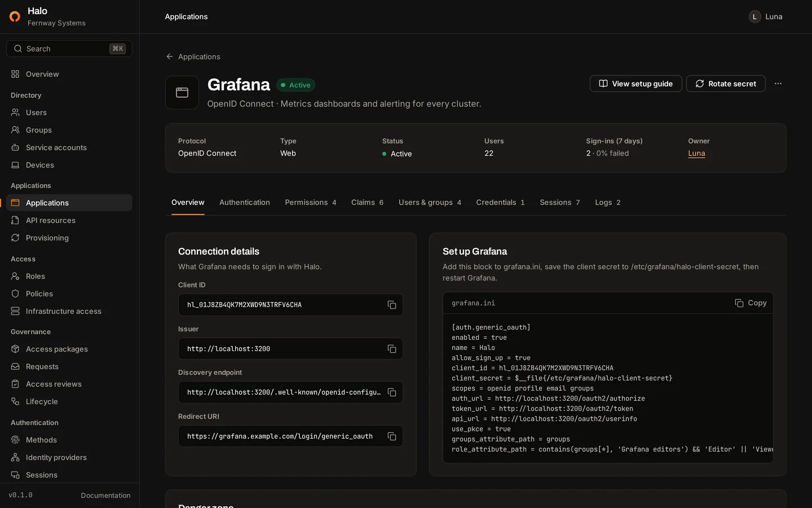
Task: Open Infrastructure access
Action: point(69,311)
